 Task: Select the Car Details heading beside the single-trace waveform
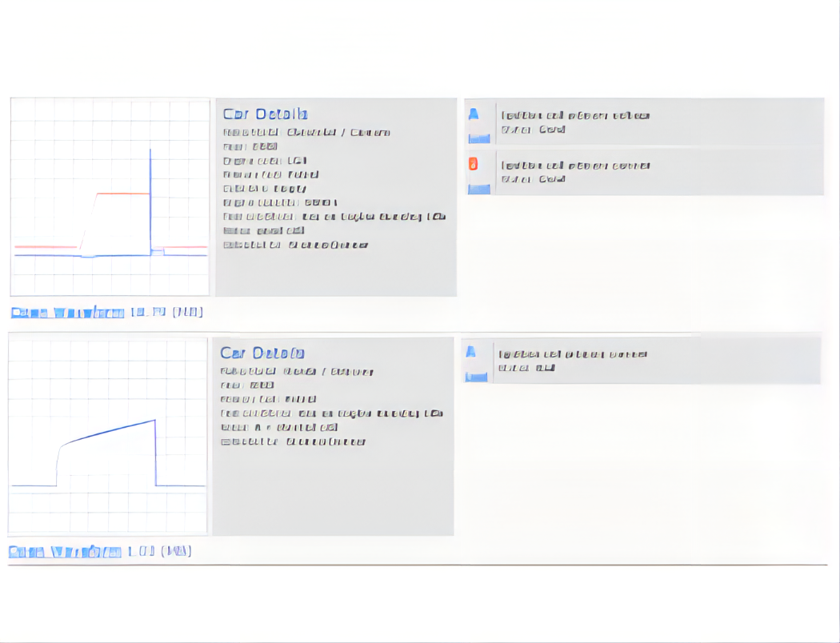coord(262,353)
